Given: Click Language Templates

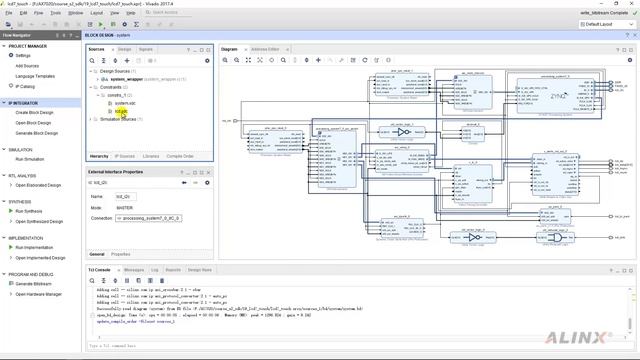Looking at the screenshot, I should pyautogui.click(x=35, y=76).
